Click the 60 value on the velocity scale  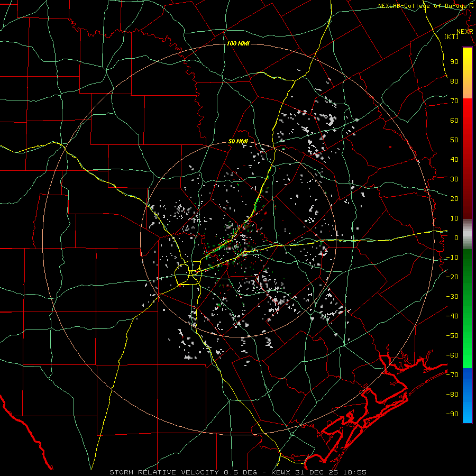454,121
